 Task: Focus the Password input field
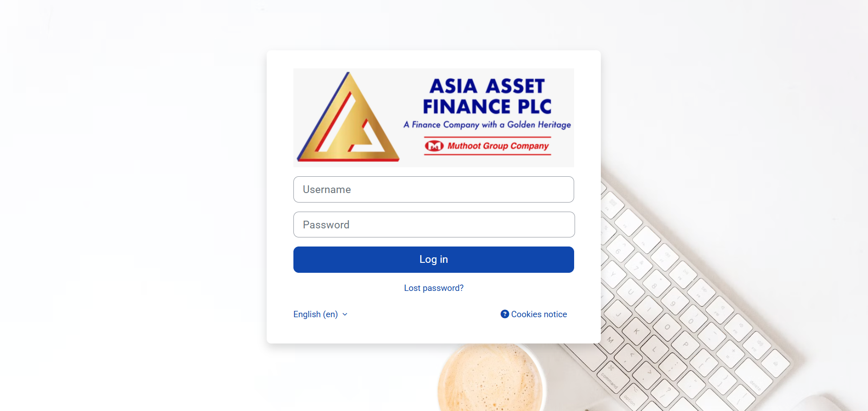coord(434,225)
